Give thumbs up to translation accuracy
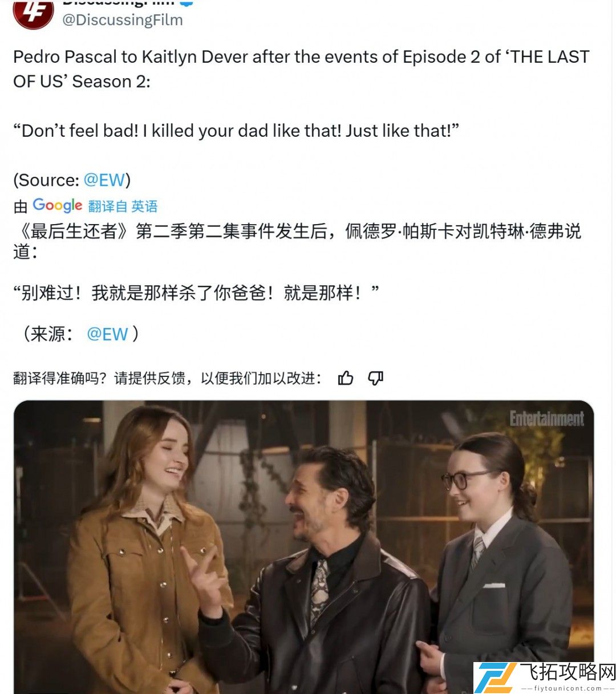Viewport: 616px width, 694px height. [346, 378]
